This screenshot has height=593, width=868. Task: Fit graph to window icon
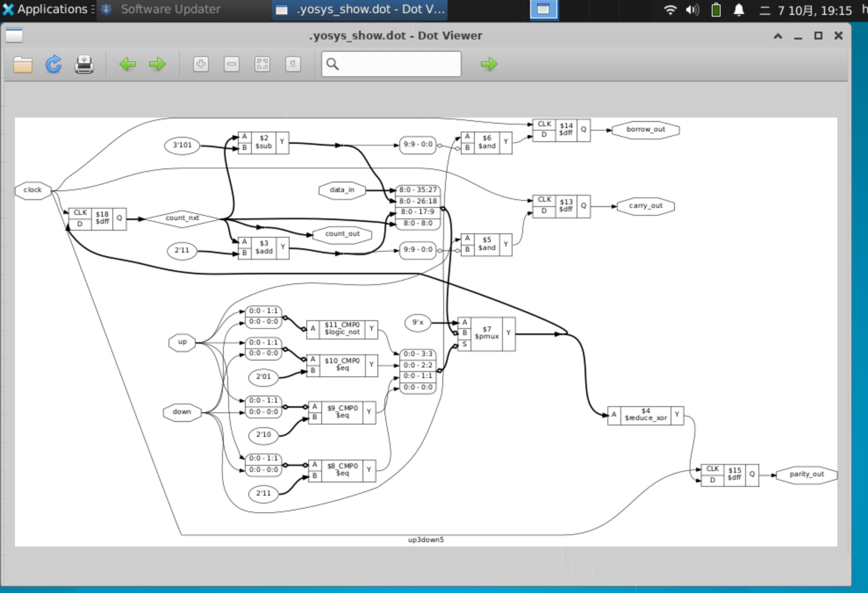click(262, 64)
